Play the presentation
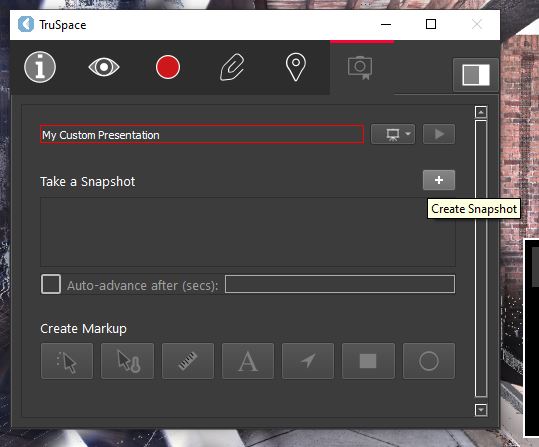The width and height of the screenshot is (539, 447). (x=439, y=134)
